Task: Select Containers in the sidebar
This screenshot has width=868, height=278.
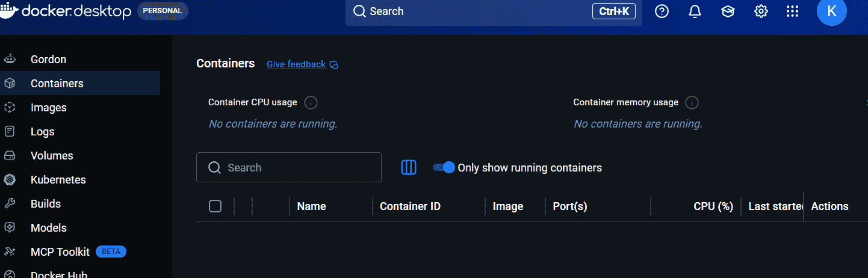Action: [x=80, y=83]
